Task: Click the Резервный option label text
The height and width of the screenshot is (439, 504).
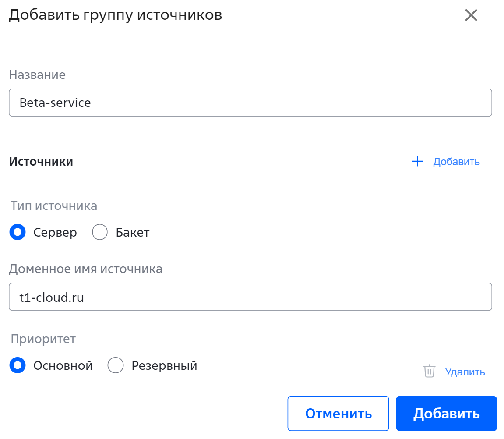Action: (x=164, y=366)
